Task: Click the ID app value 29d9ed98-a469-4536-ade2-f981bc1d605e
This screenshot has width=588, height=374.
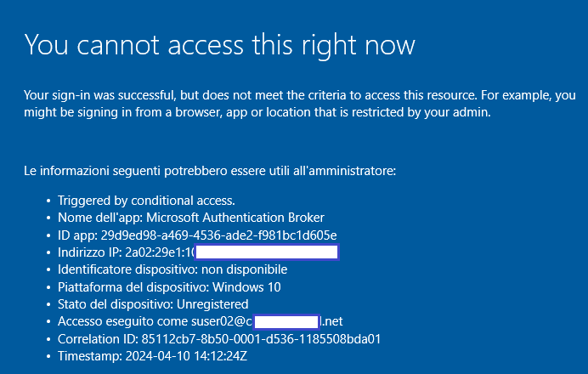Action: [x=218, y=235]
